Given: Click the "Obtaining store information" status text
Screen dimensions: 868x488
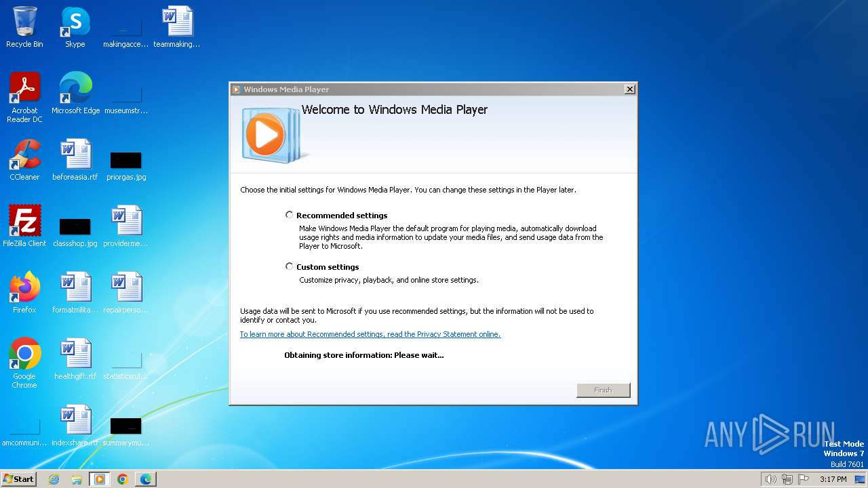Looking at the screenshot, I should coord(364,355).
